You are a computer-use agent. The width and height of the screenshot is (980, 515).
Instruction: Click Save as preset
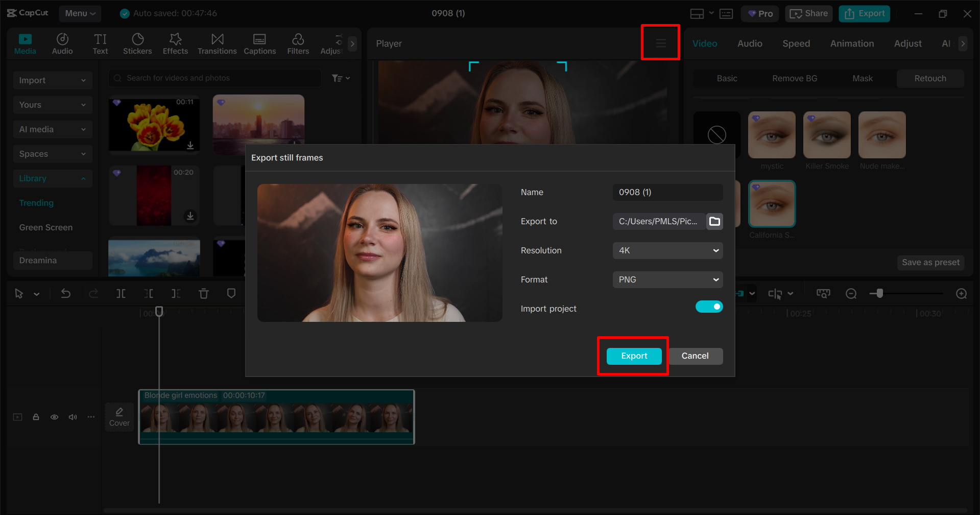[x=930, y=262]
